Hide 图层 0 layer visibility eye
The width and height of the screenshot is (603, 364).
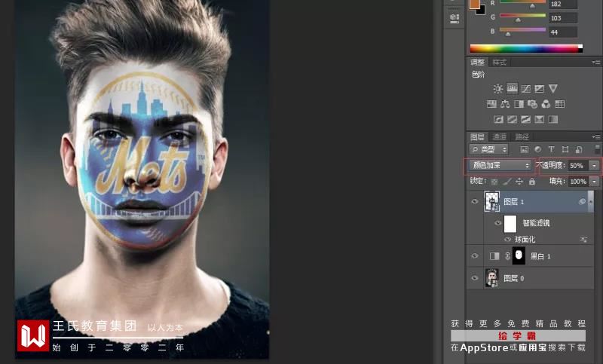point(475,278)
